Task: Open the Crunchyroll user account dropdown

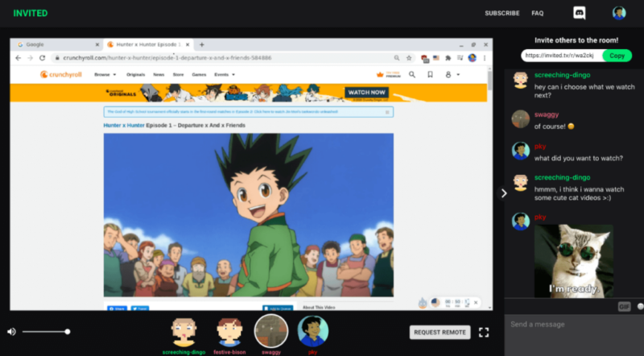Action: click(452, 74)
